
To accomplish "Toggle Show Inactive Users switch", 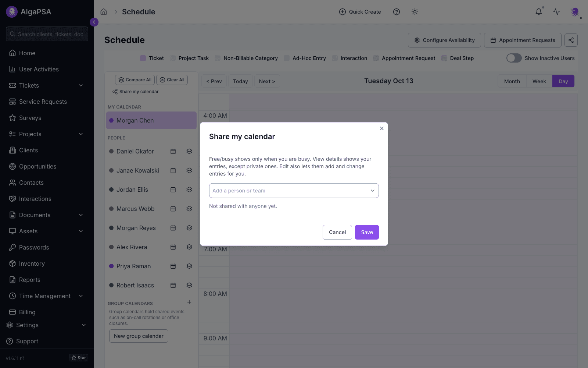I will [x=514, y=58].
